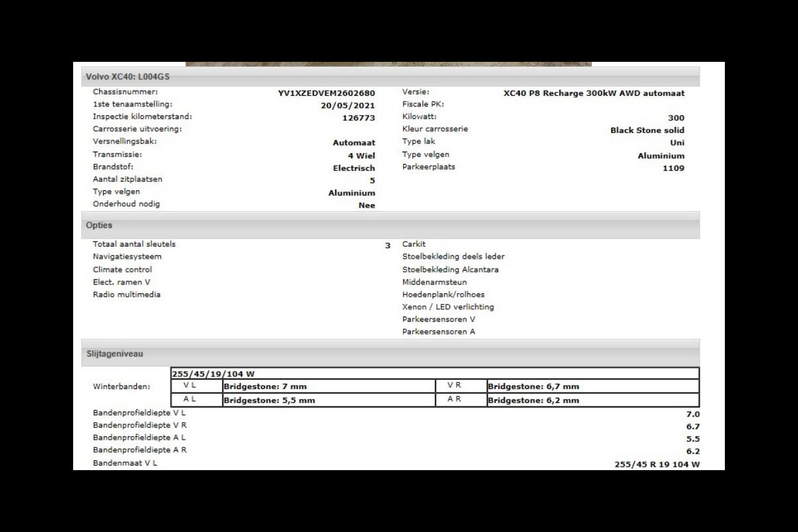Click the V R Bridgestone: 6,7 mm cell
The image size is (798, 532).
(592, 386)
